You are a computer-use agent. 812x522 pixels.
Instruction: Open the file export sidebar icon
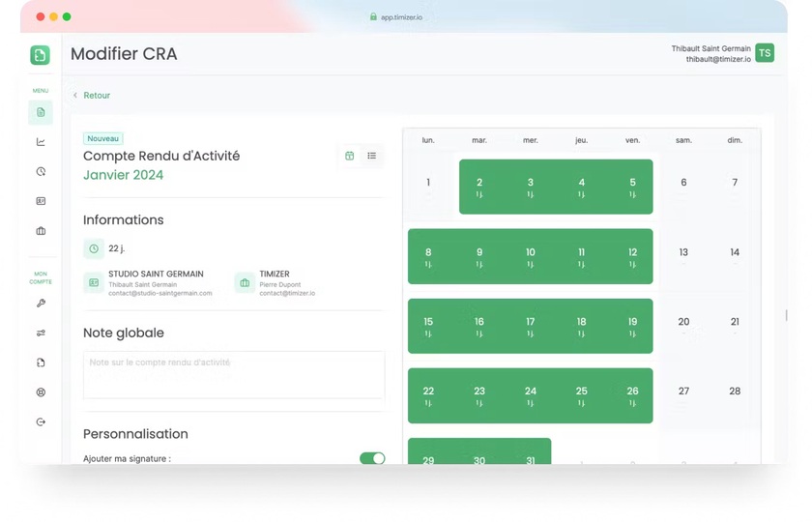click(41, 362)
